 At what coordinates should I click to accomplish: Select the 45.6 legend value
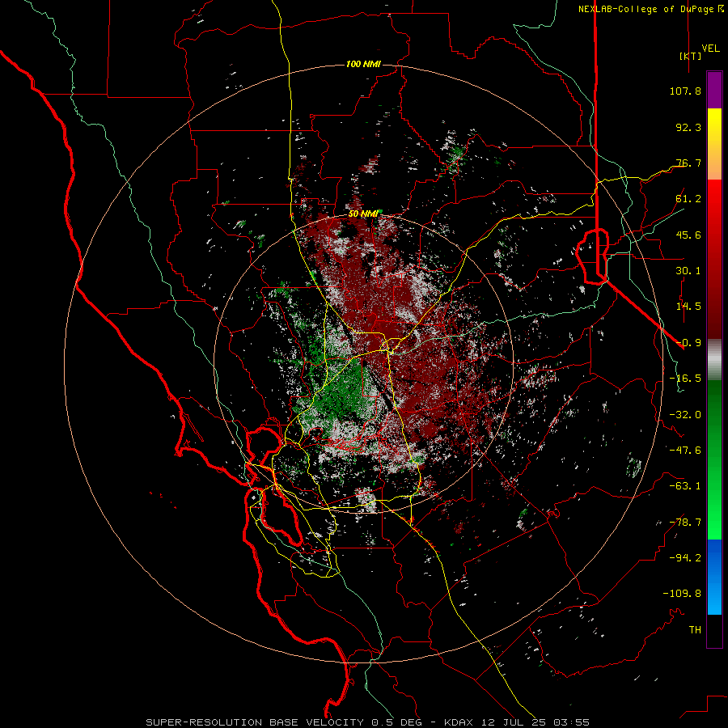pyautogui.click(x=688, y=235)
